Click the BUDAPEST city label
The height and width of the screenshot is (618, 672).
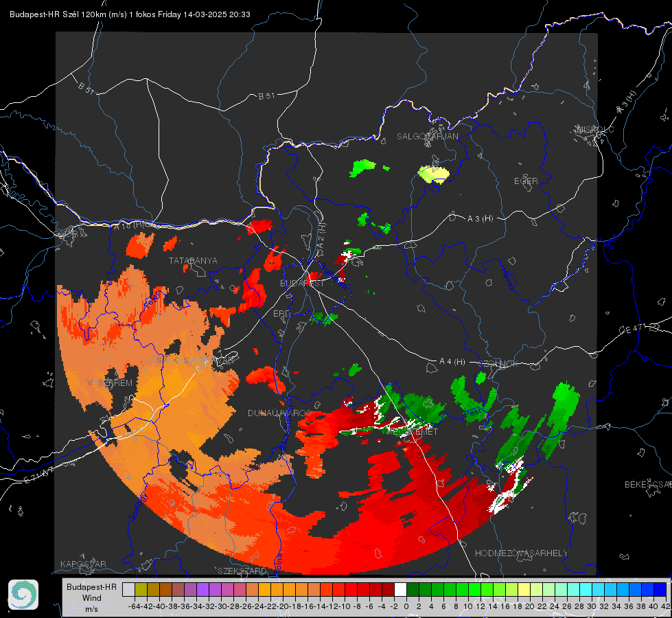click(x=302, y=284)
